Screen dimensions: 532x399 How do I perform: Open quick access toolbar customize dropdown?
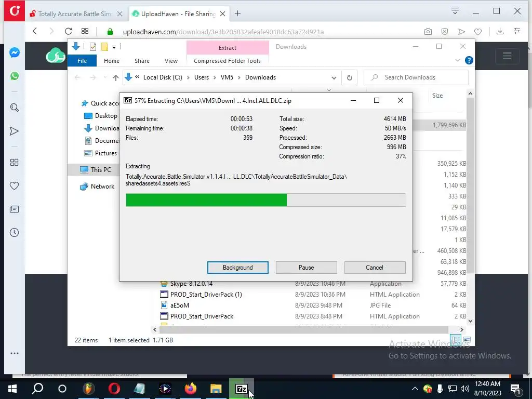coord(114,47)
